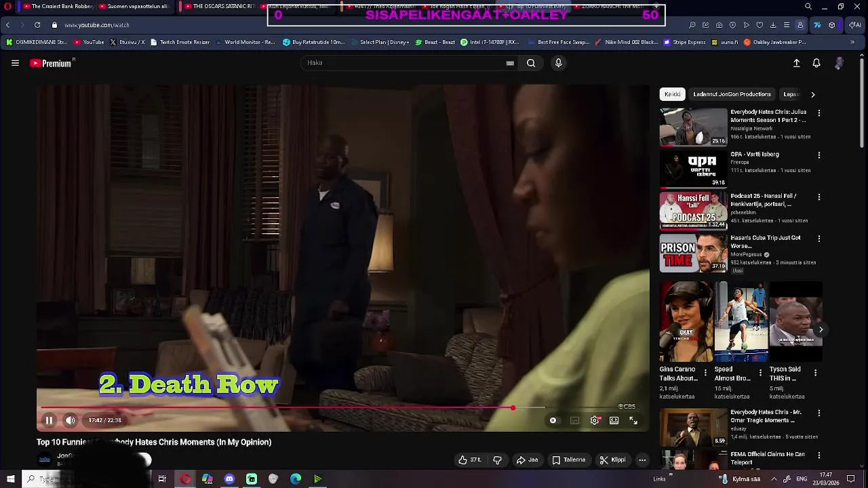The width and height of the screenshot is (868, 488).
Task: Open the Oakley Jawbreaker bookmark
Action: click(x=774, y=42)
